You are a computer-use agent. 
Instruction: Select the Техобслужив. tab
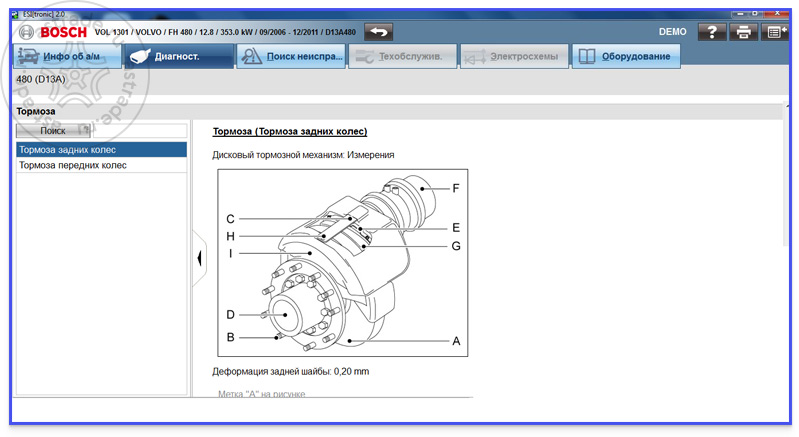pyautogui.click(x=403, y=56)
